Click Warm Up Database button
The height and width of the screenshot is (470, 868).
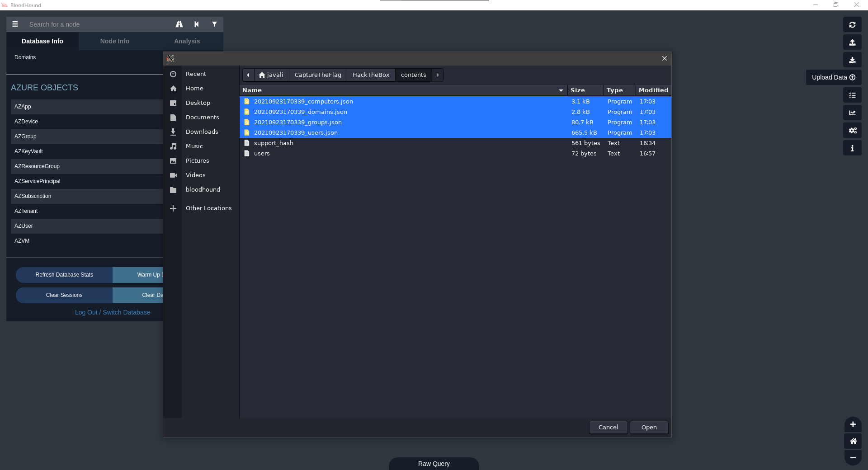pos(138,275)
